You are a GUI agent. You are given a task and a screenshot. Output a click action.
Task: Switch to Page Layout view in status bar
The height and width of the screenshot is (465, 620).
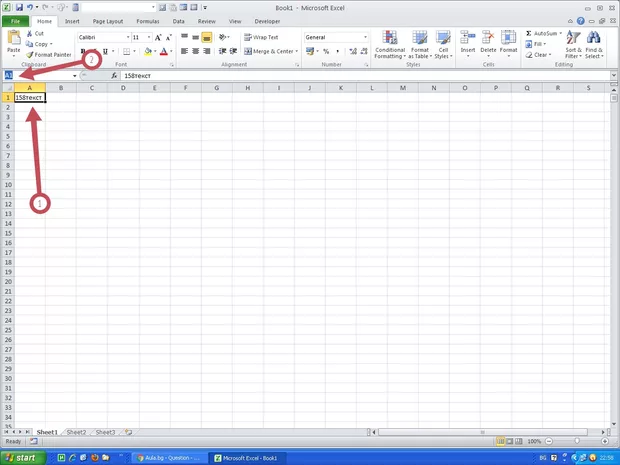pyautogui.click(x=510, y=441)
